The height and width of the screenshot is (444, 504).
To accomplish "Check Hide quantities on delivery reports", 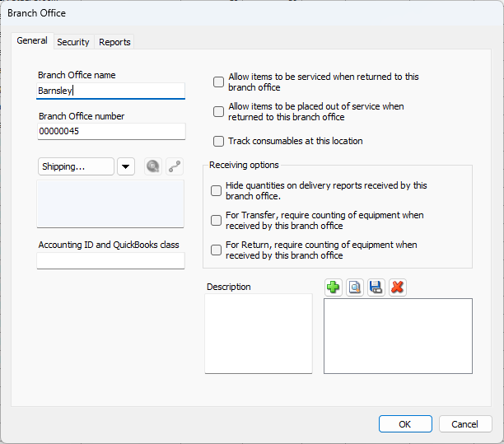I will pyautogui.click(x=216, y=190).
